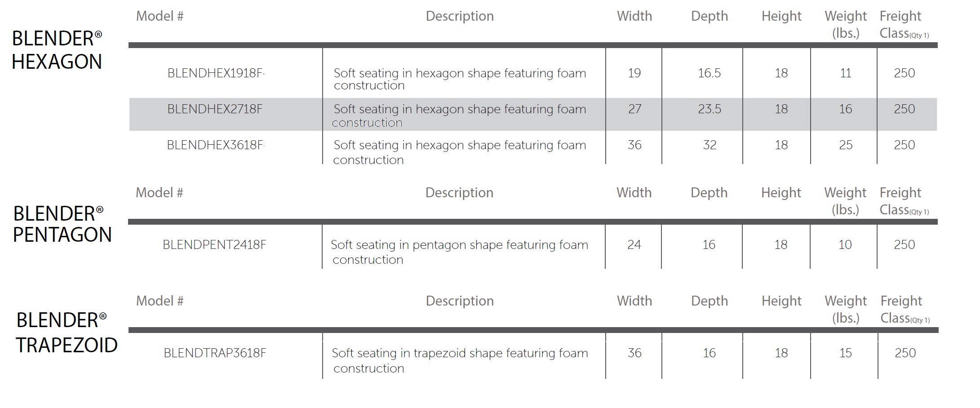Select the 16.5 depth value
Image resolution: width=980 pixels, height=408 pixels.
tap(709, 73)
